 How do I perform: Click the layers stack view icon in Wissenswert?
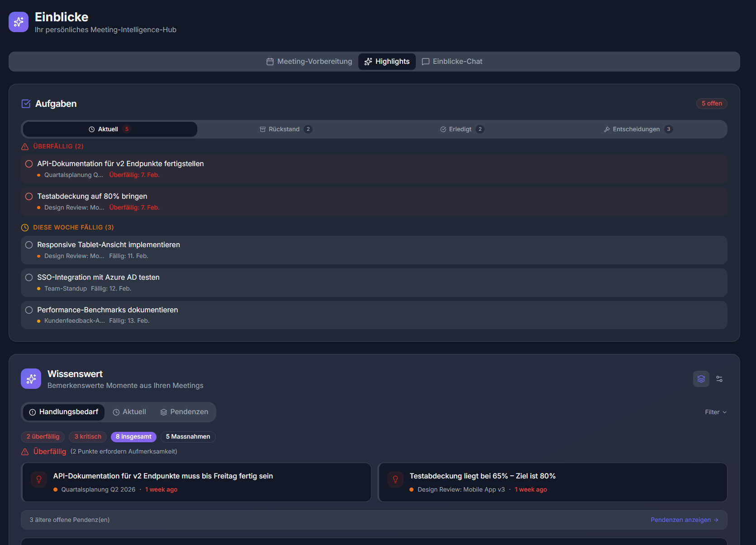coord(701,379)
